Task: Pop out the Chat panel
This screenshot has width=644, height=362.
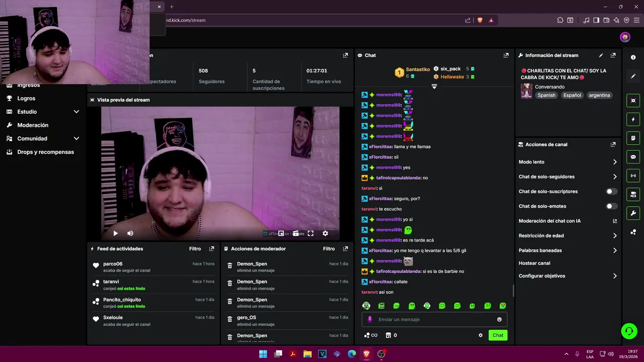Action: click(506, 55)
